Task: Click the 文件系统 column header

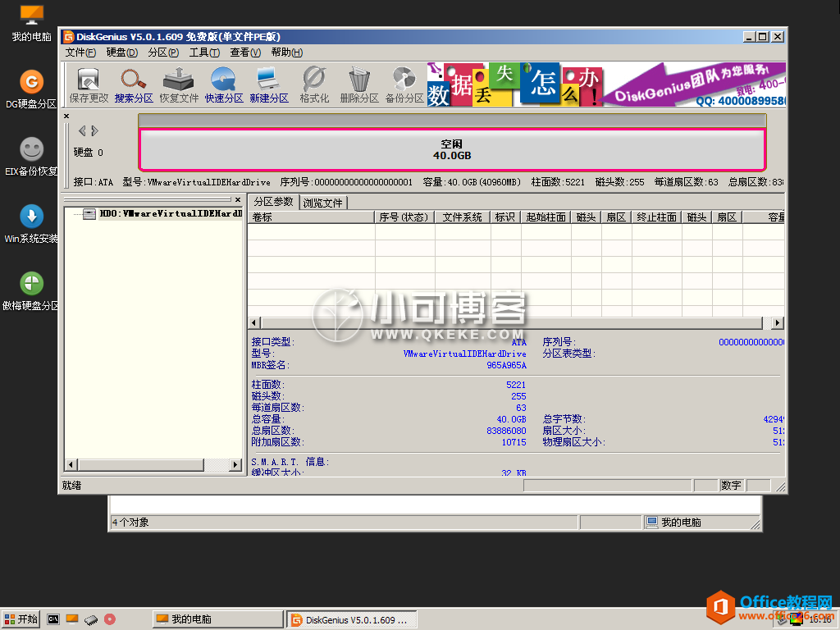Action: tap(463, 217)
